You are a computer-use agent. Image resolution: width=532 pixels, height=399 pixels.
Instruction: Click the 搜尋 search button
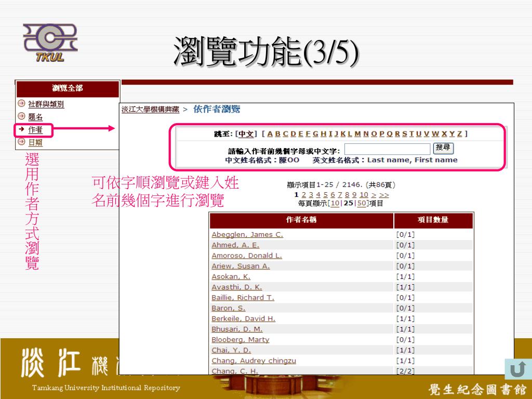pos(443,148)
